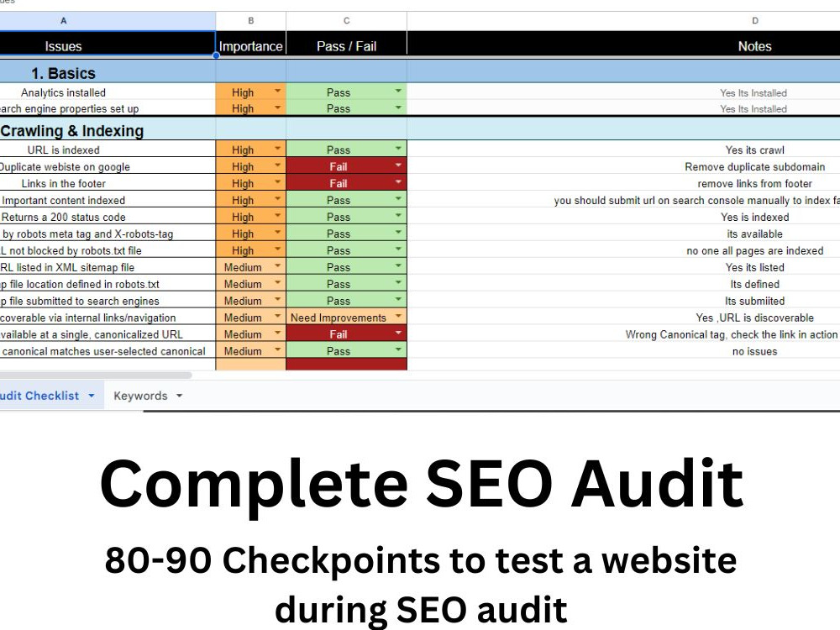Open Keywords sheet tab menu arrow
This screenshot has height=630, width=840.
pyautogui.click(x=180, y=396)
